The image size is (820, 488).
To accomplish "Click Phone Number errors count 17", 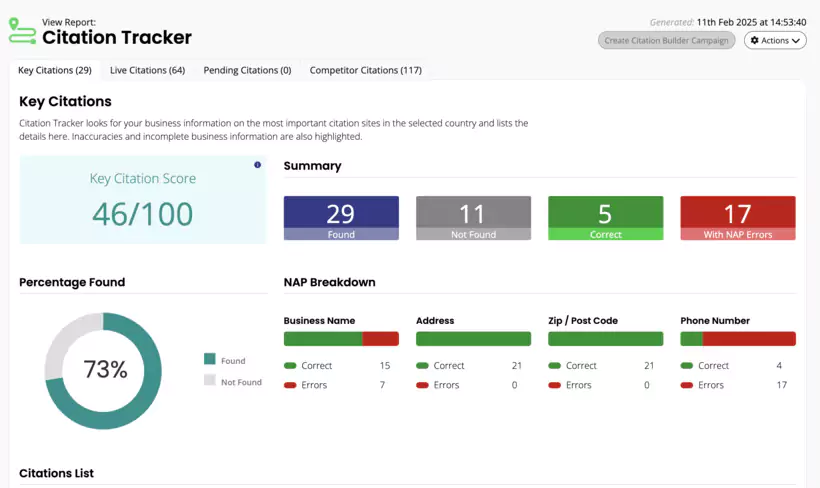I will click(781, 385).
